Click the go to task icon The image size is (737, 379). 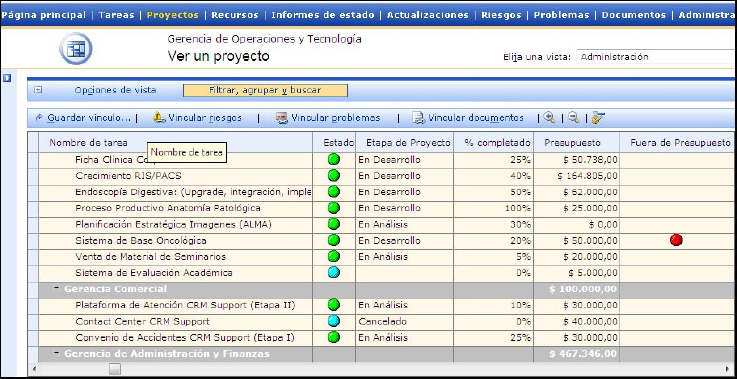(x=598, y=118)
